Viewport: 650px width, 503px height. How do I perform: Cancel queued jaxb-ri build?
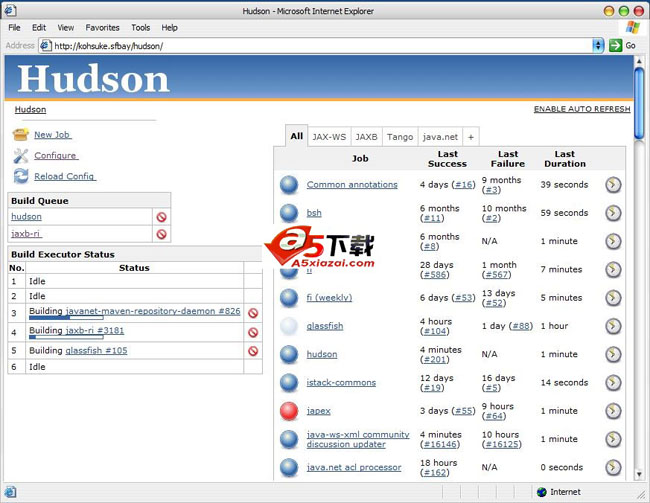click(161, 234)
